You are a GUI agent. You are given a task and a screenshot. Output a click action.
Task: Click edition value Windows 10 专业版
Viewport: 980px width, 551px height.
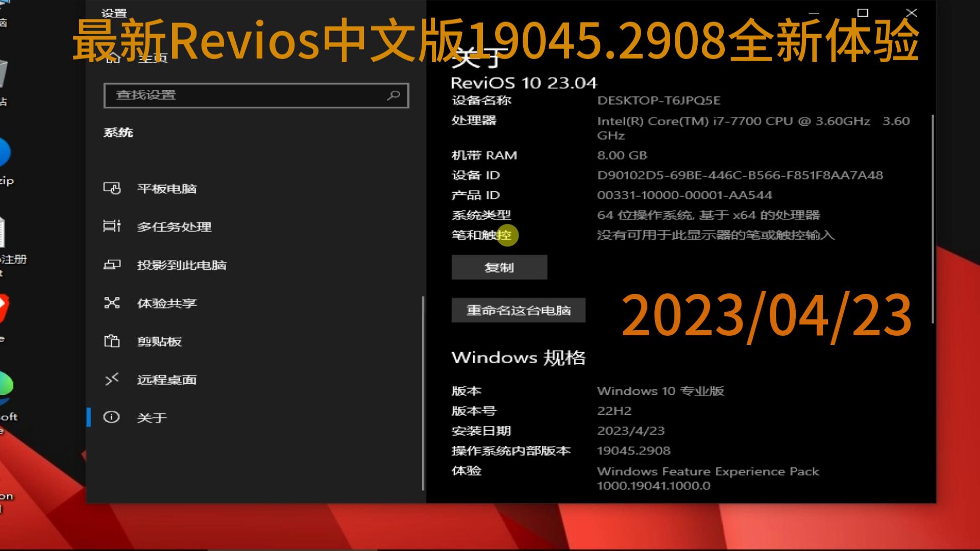(x=661, y=391)
